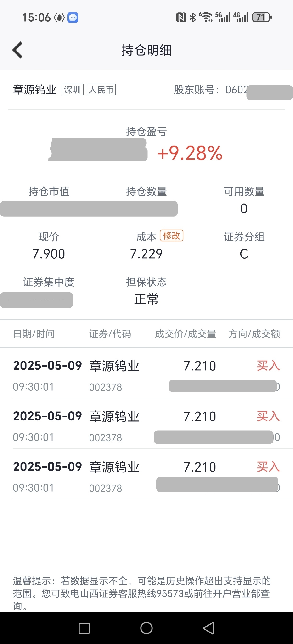The width and height of the screenshot is (293, 644).
Task: Tap the battery indicator icon
Action: point(262,17)
